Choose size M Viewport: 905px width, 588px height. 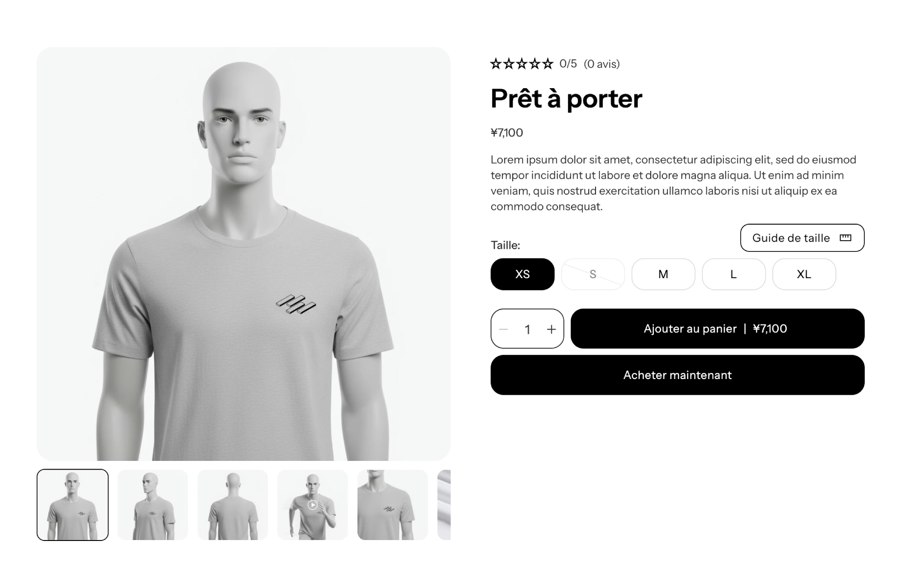pyautogui.click(x=663, y=274)
